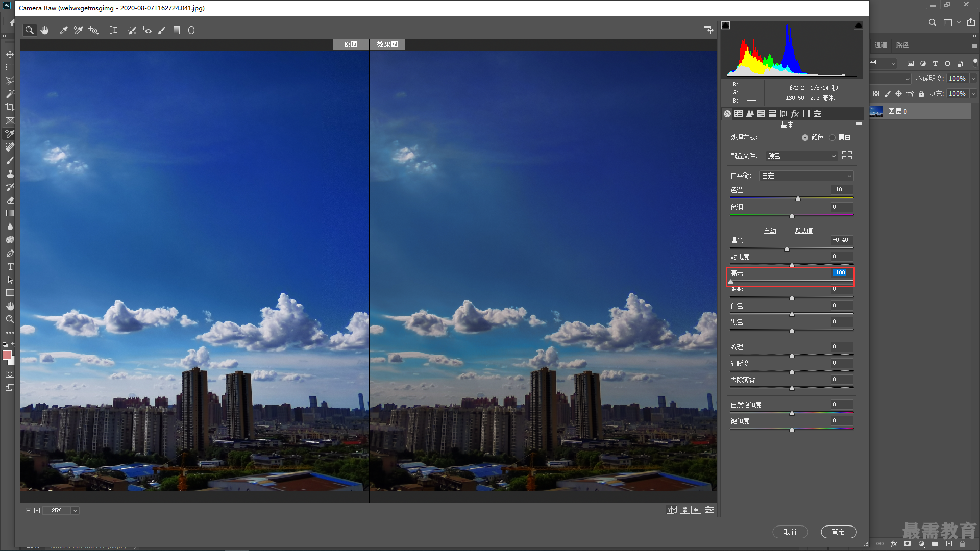The width and height of the screenshot is (980, 551).
Task: Open the HSL Adjustments panel tab
Action: click(761, 114)
